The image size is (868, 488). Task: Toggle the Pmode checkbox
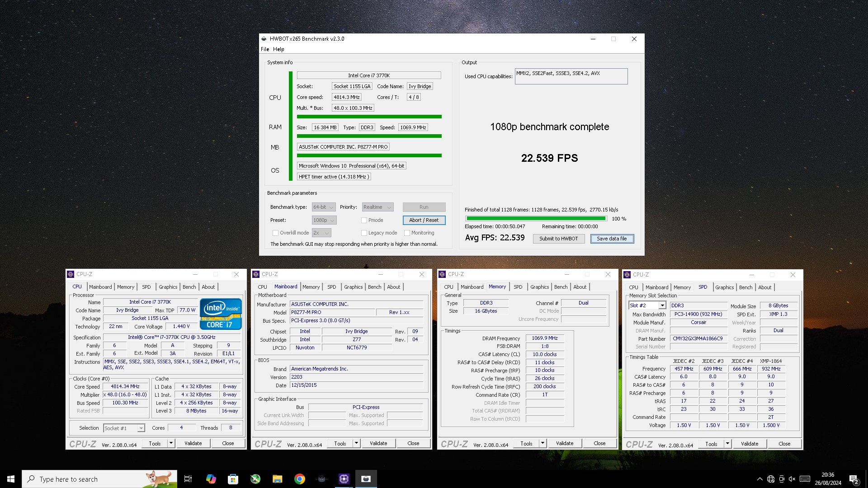click(364, 220)
